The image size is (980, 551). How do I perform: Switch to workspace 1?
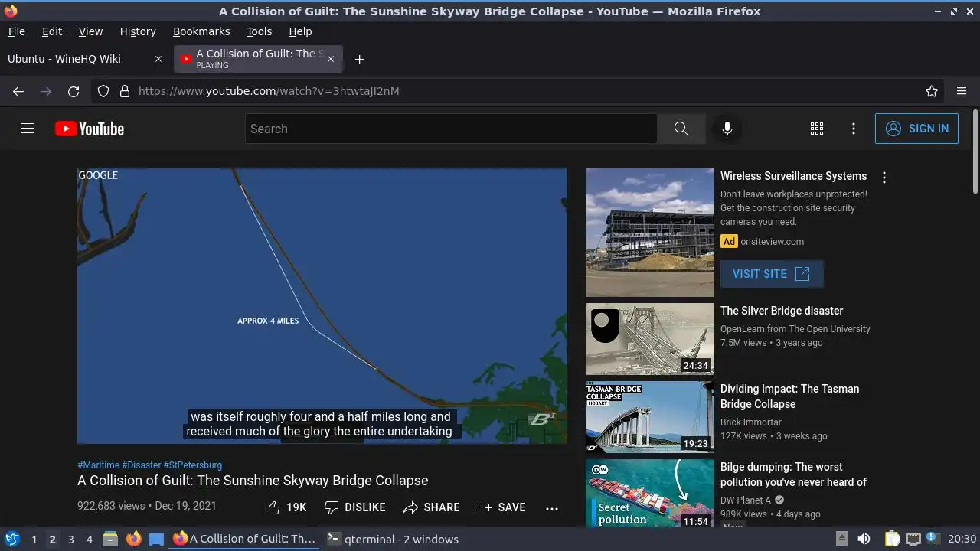pyautogui.click(x=34, y=539)
